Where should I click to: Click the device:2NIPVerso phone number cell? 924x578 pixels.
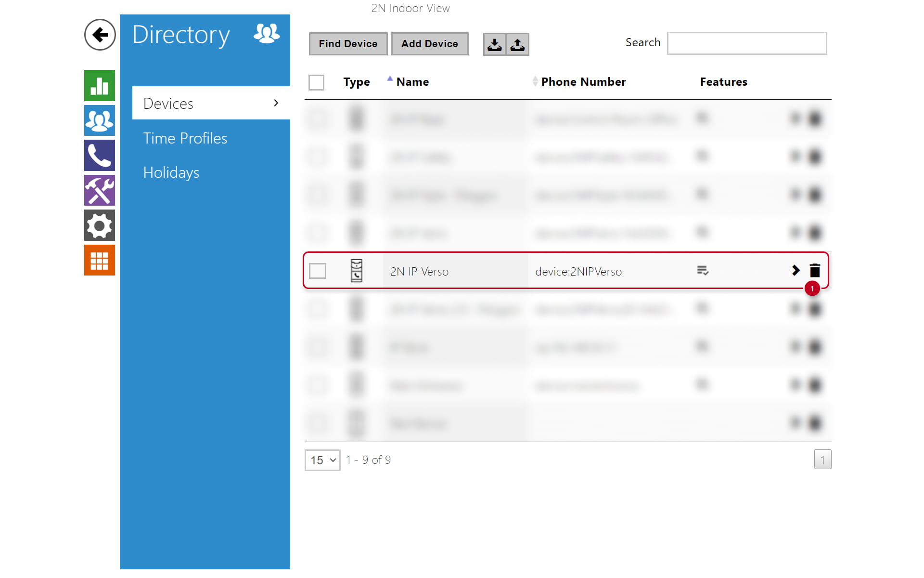(578, 272)
